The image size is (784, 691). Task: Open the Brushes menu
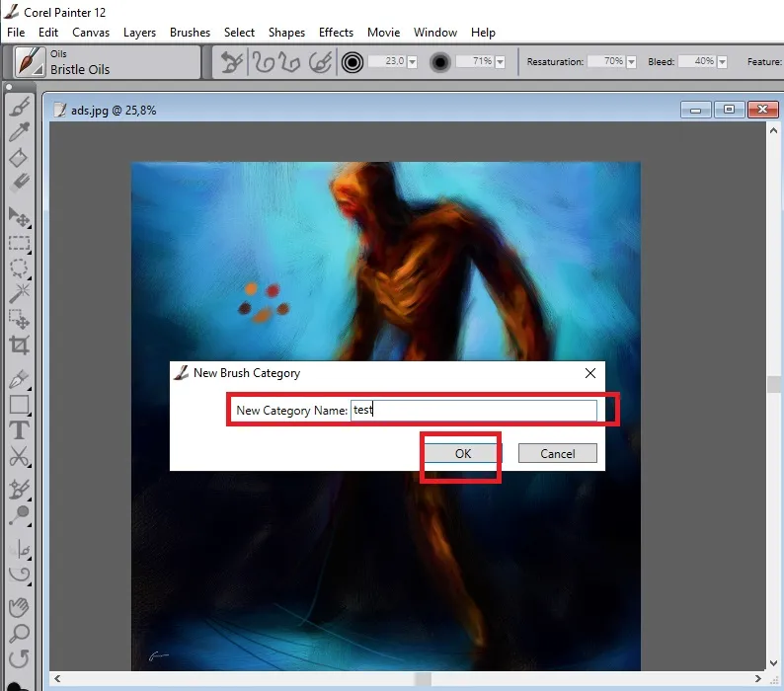190,33
